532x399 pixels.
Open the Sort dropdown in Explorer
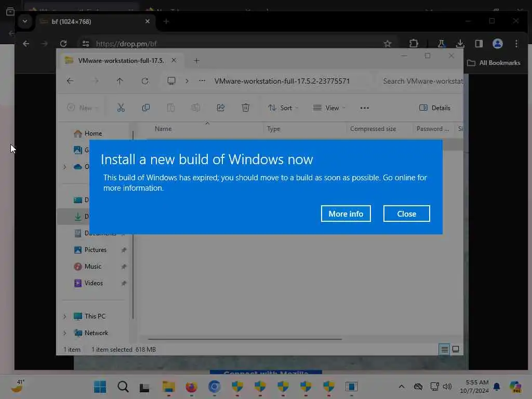pyautogui.click(x=283, y=108)
